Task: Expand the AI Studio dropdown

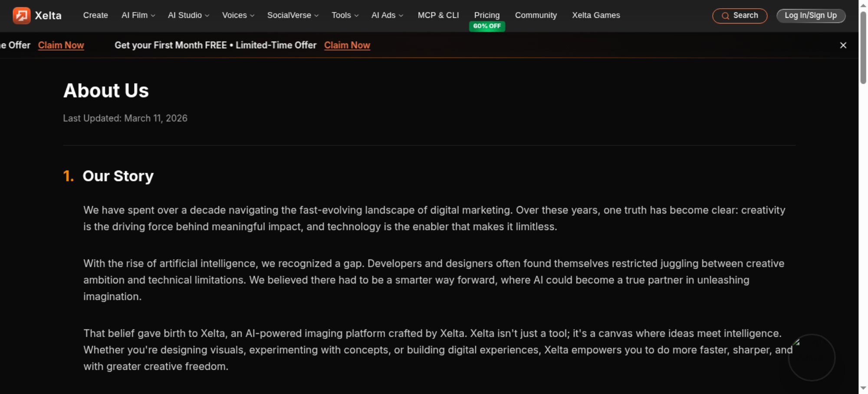Action: pyautogui.click(x=189, y=15)
